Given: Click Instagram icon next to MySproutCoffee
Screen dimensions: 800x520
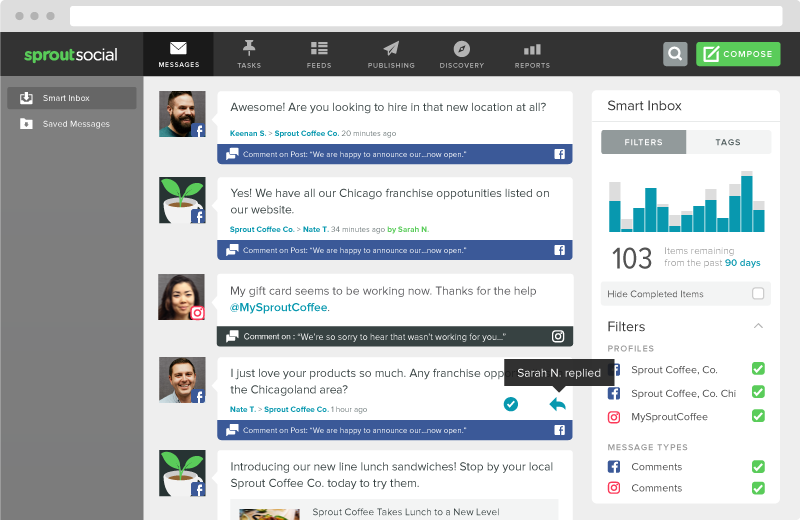Looking at the screenshot, I should click(x=614, y=417).
